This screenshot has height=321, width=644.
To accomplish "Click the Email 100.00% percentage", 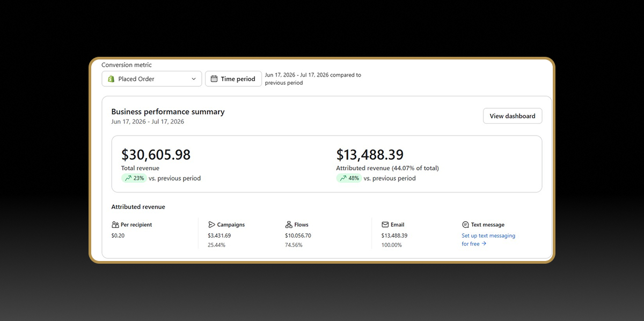I will click(392, 245).
